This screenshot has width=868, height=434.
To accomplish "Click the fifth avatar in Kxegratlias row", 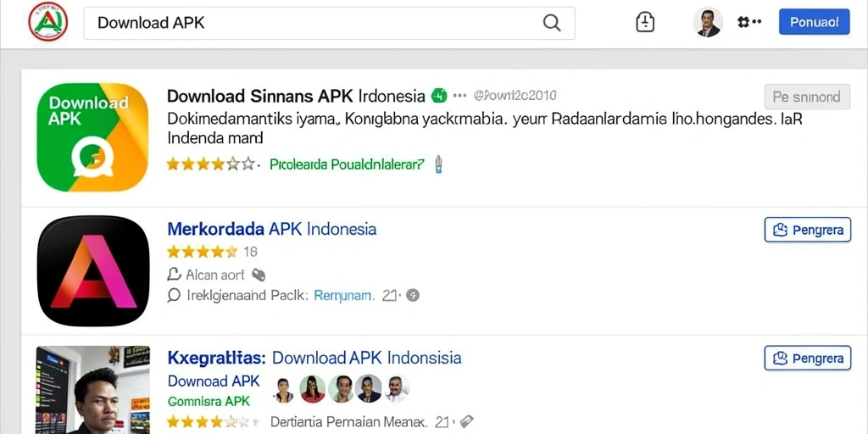I will [397, 388].
